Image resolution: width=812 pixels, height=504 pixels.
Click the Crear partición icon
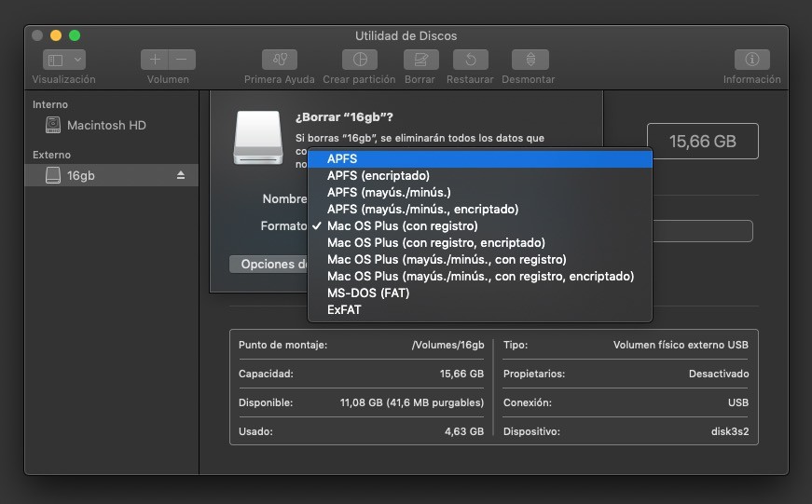click(359, 60)
